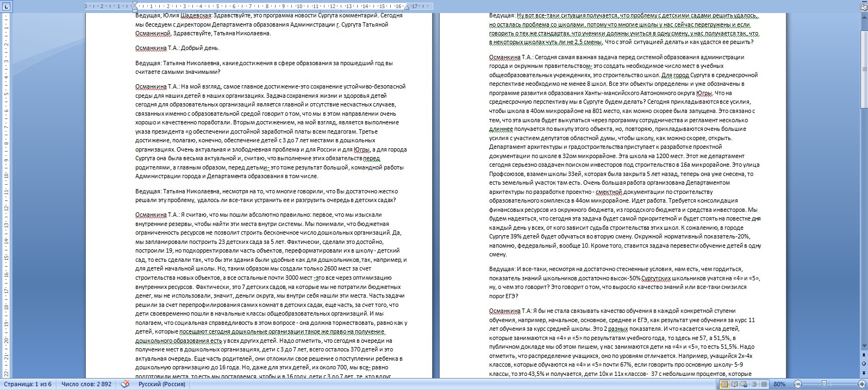Open the Select Browse Object button
This screenshot has width=868, height=390.
pos(864,364)
